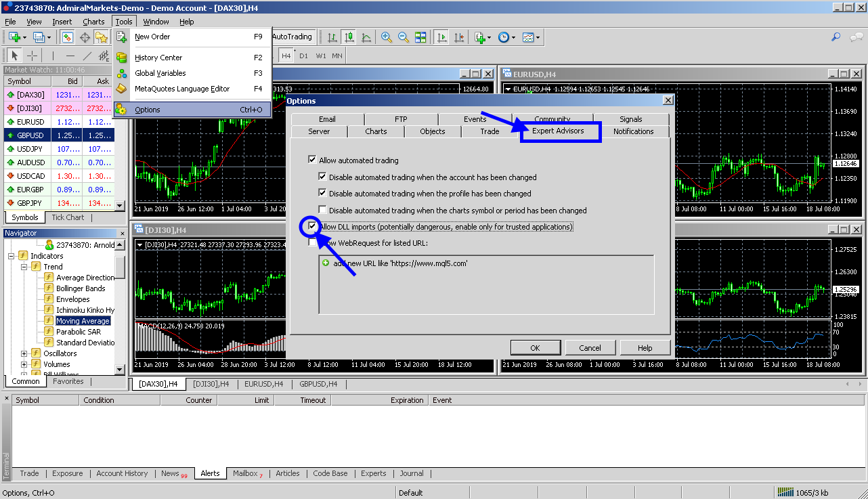The width and height of the screenshot is (868, 499).
Task: Select Moving Average indicator in Navigator
Action: pos(83,321)
